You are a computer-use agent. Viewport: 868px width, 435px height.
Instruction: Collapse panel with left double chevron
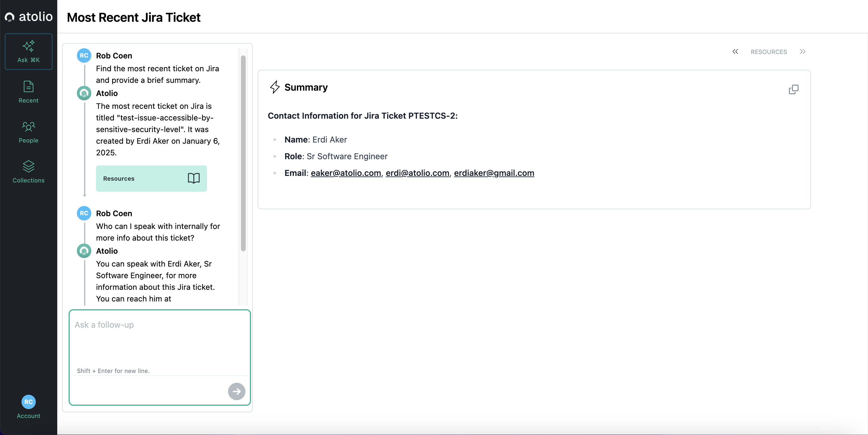click(x=735, y=52)
